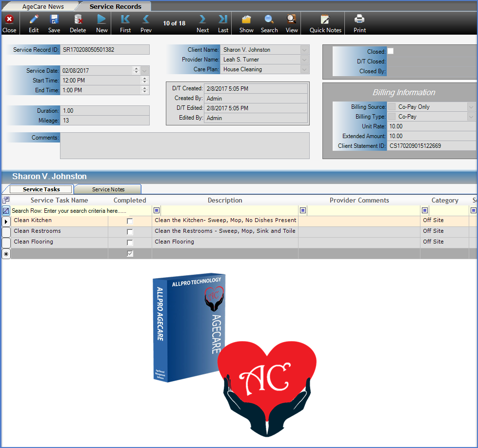478x448 pixels.
Task: Click the Comments text field
Action: 184,145
